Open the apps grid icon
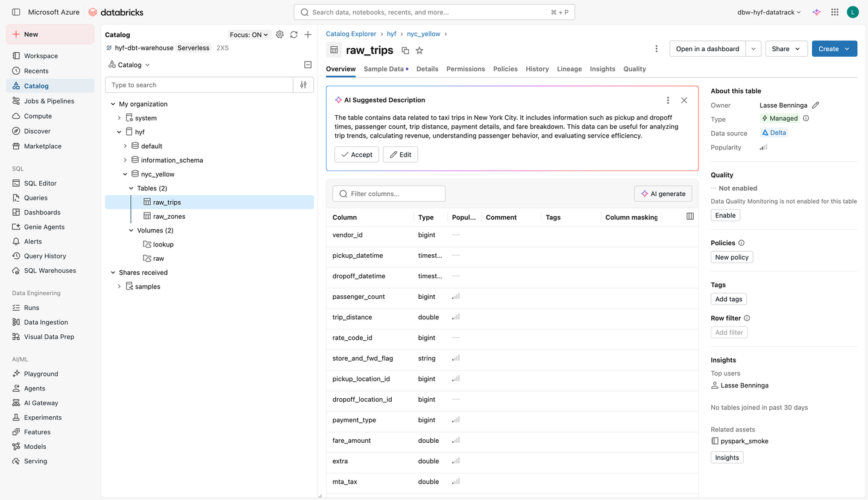 click(835, 12)
